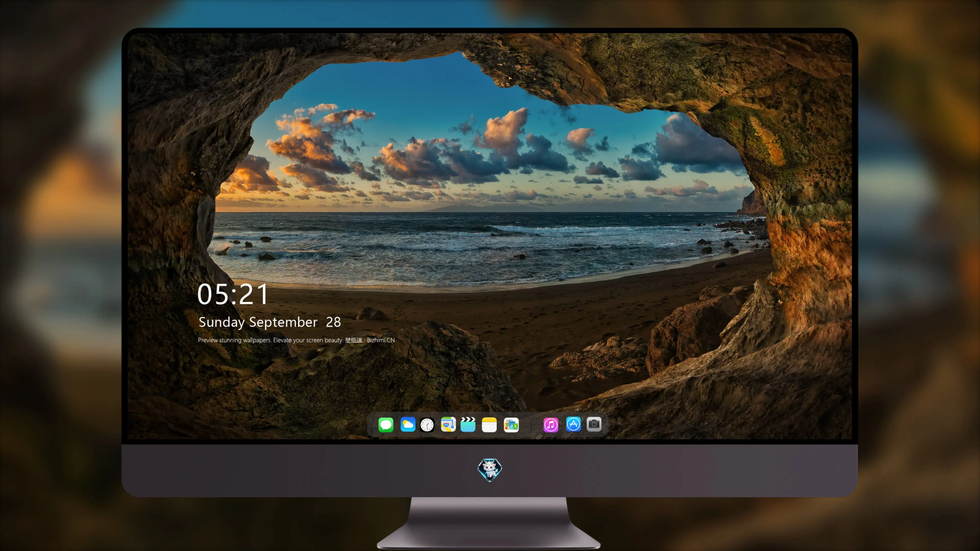Open the green Messages app in the dock

pos(386,424)
